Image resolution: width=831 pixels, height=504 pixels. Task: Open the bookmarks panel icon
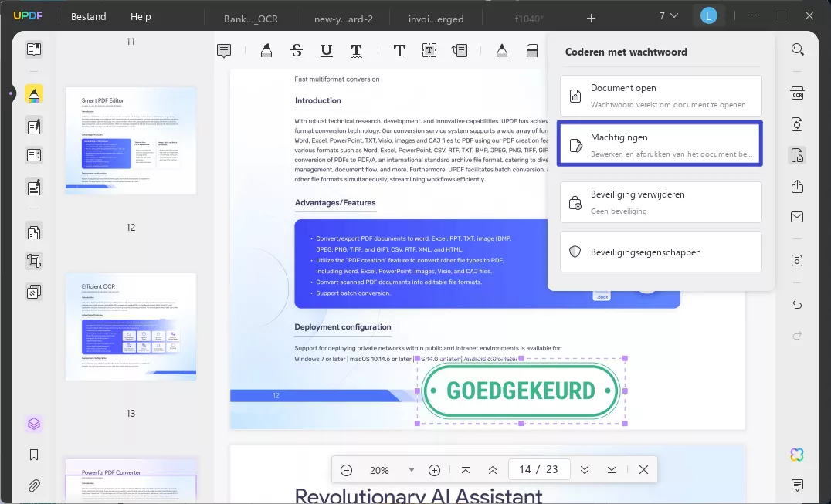pos(34,455)
